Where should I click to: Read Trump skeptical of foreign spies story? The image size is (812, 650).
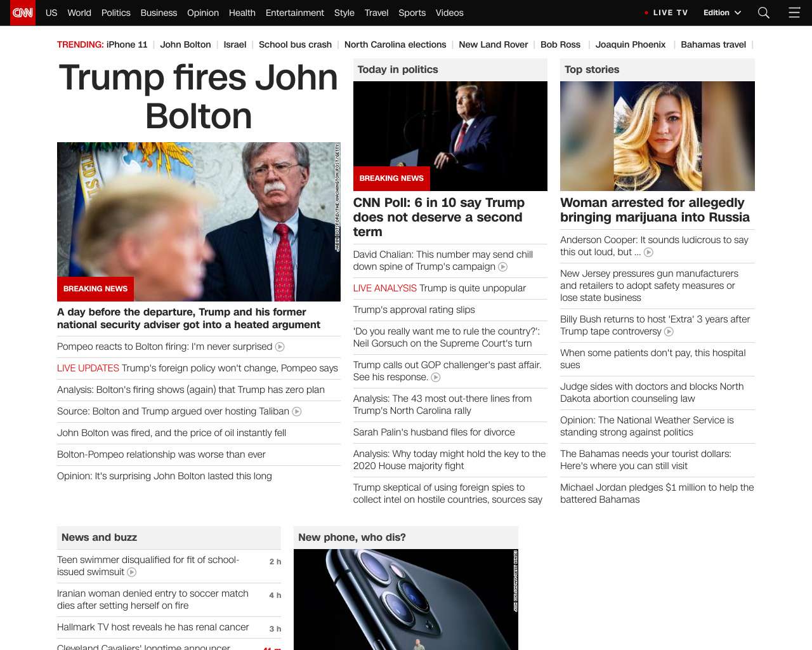pos(448,493)
